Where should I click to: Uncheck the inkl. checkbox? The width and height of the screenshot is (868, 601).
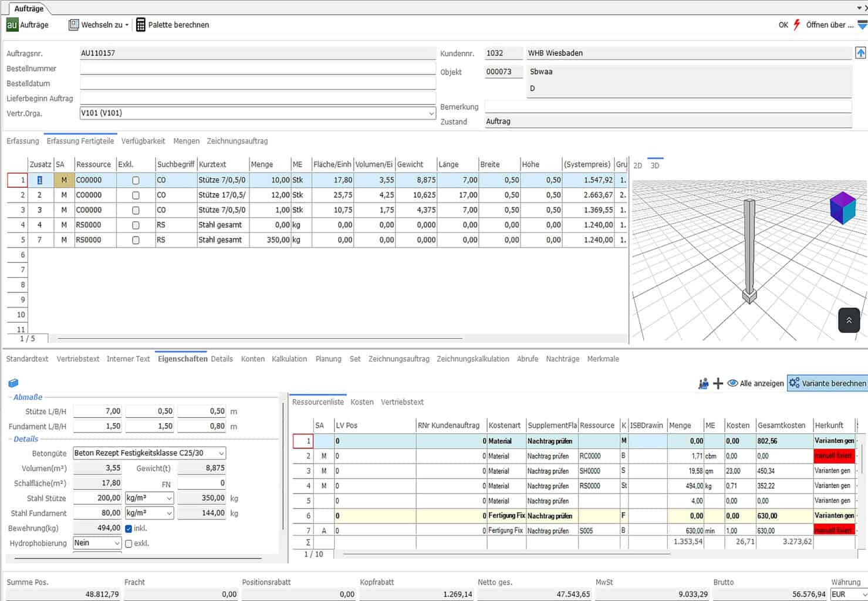tap(129, 528)
